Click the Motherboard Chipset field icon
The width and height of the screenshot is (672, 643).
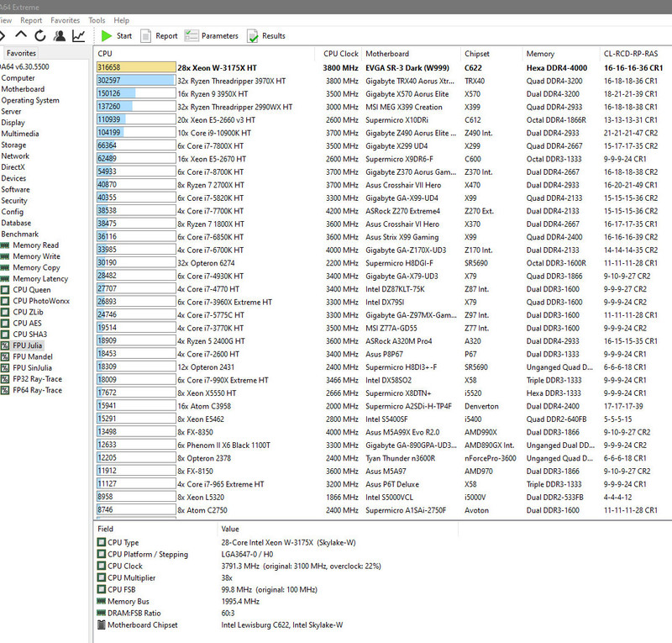point(102,625)
